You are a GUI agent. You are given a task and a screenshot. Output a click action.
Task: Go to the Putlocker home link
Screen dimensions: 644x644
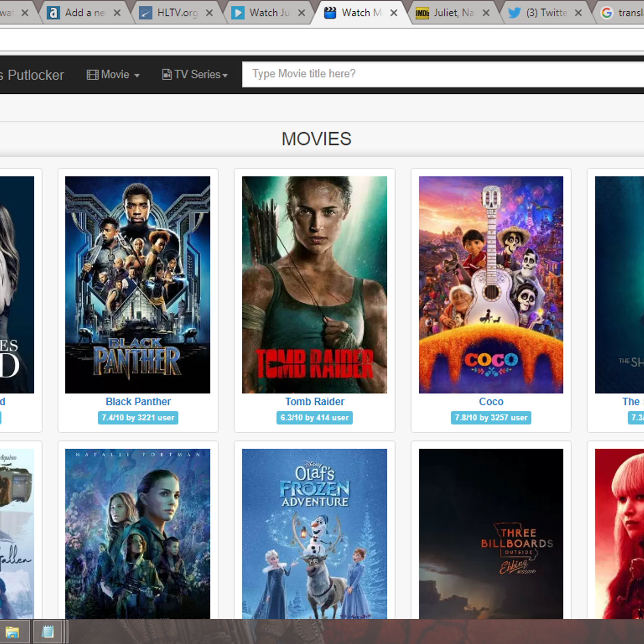coord(32,75)
